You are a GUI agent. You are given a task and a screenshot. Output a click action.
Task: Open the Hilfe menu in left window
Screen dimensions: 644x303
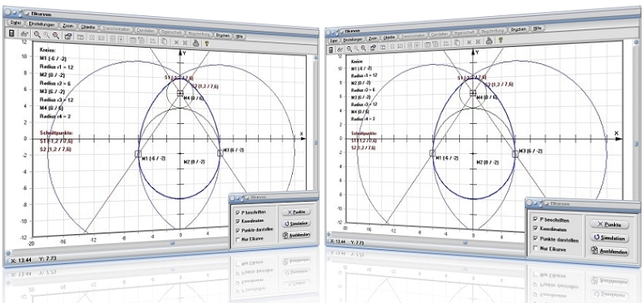[x=240, y=36]
